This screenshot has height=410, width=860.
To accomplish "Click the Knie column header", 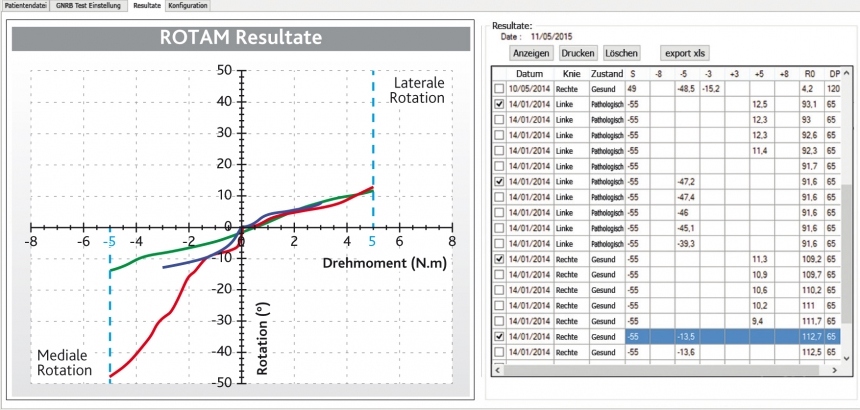I will click(x=571, y=73).
